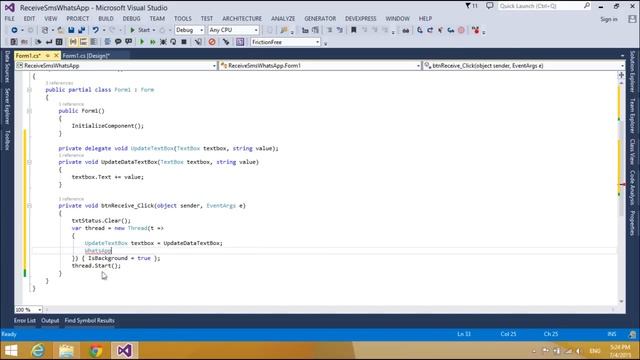Click the double green play icon
This screenshot has height=360, width=640.
coord(153,42)
